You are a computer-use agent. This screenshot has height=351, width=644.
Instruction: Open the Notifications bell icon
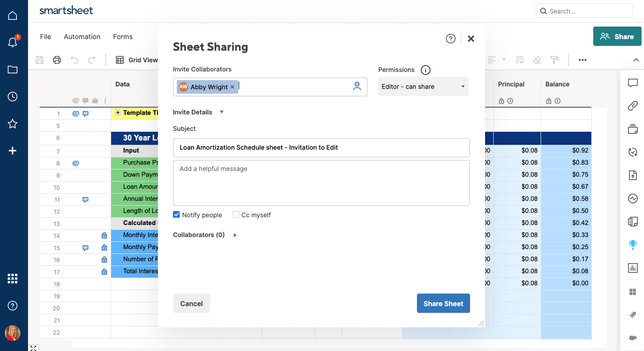click(x=13, y=42)
